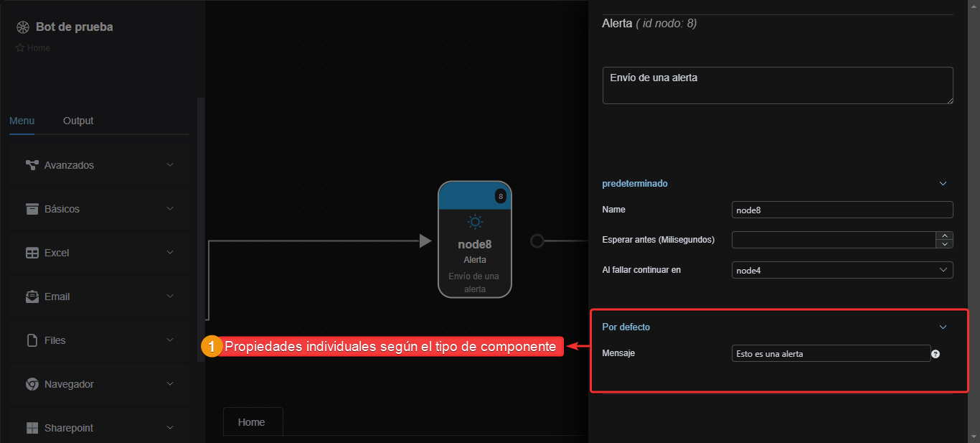Expand the Email category chevron

[170, 296]
